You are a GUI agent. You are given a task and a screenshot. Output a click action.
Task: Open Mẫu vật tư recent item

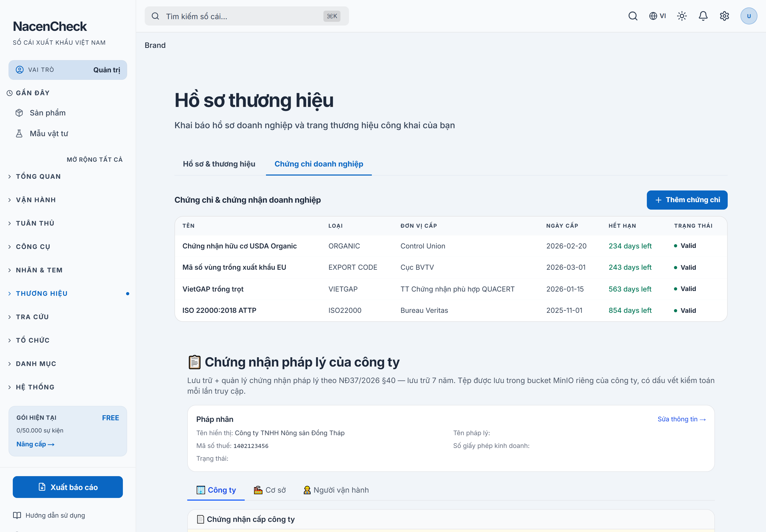tap(68, 134)
